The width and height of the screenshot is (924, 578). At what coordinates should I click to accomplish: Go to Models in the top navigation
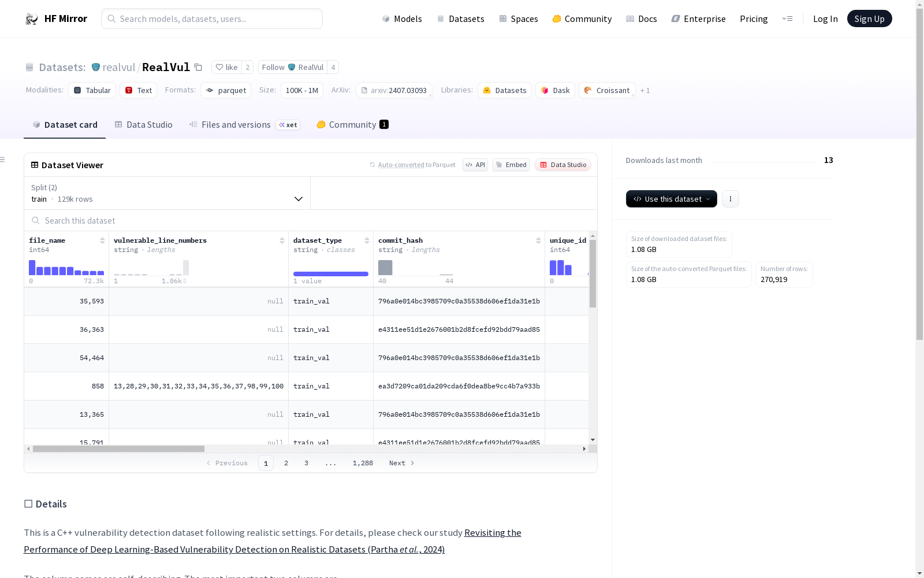tap(402, 19)
